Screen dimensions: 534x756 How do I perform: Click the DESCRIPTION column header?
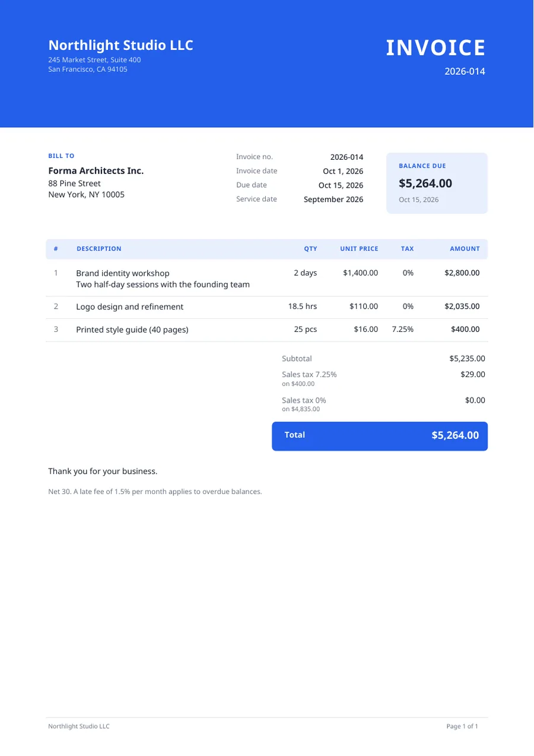click(x=99, y=249)
